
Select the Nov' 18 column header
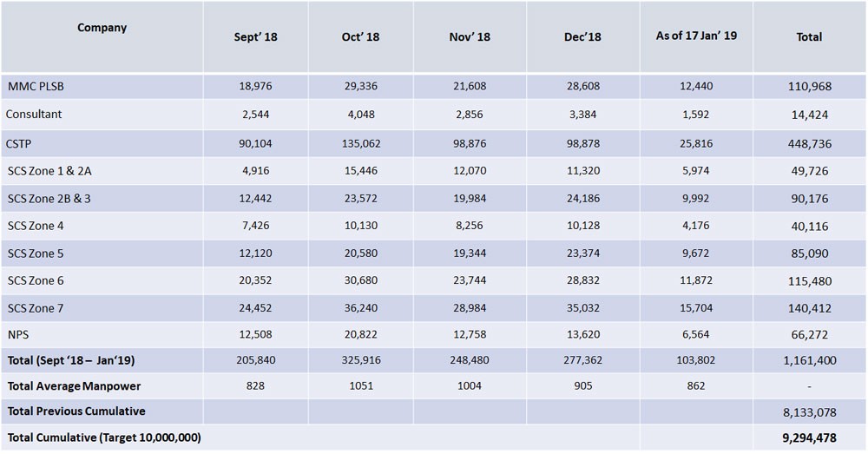point(470,37)
